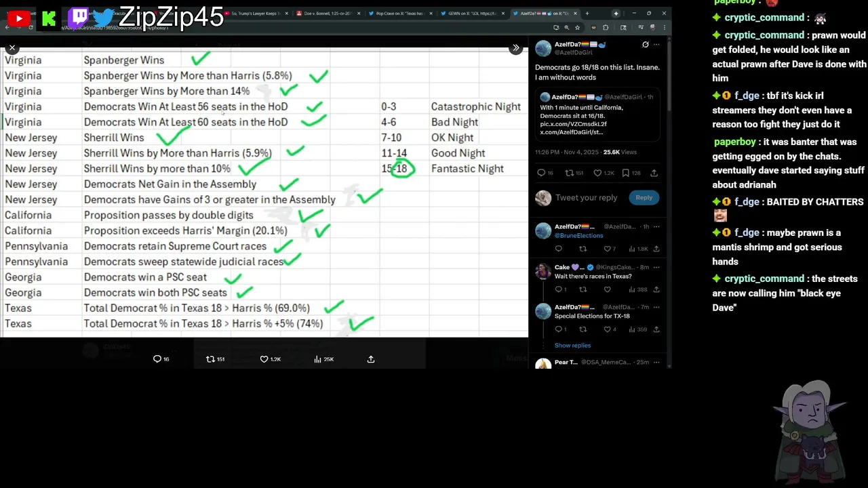Viewport: 868px width, 488px height.
Task: Click the Twitter bird overlay logo
Action: coord(103,18)
